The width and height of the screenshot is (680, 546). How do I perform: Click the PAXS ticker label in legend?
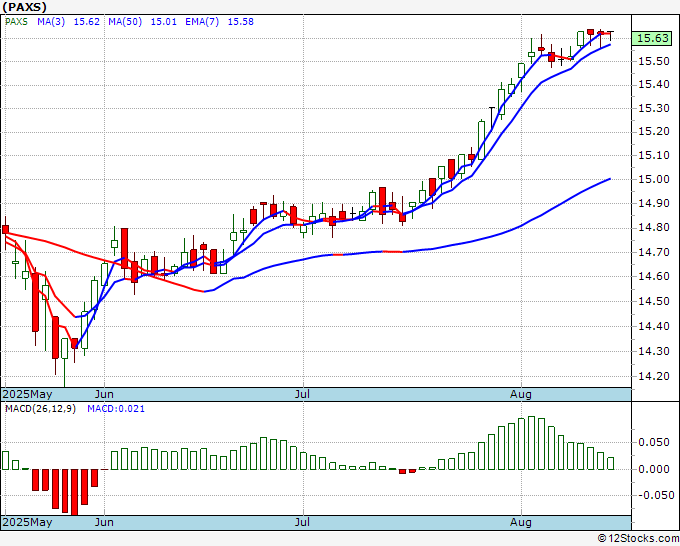pyautogui.click(x=16, y=22)
